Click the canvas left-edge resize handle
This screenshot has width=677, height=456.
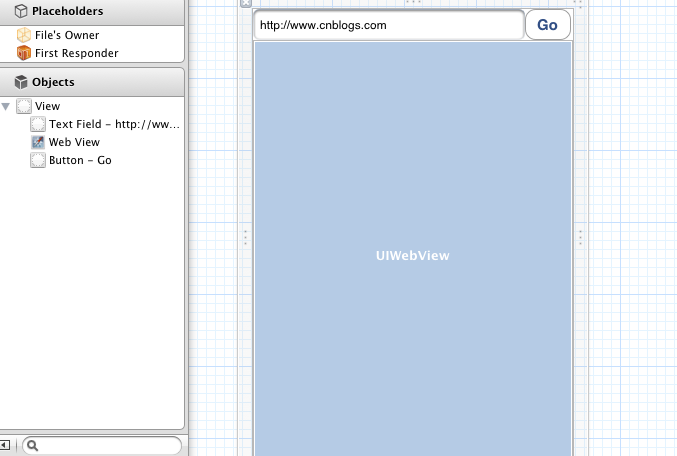point(245,238)
